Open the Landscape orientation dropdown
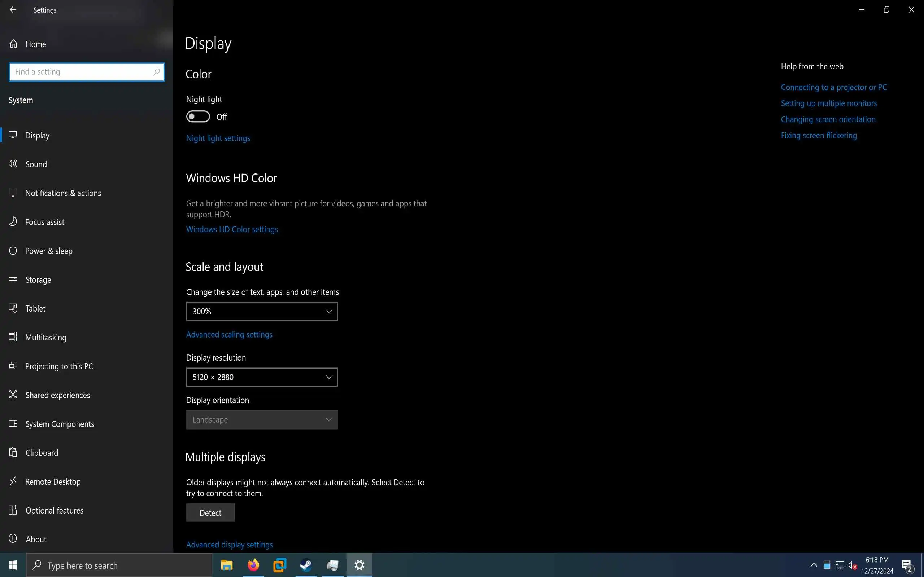The height and width of the screenshot is (577, 924). pyautogui.click(x=262, y=420)
